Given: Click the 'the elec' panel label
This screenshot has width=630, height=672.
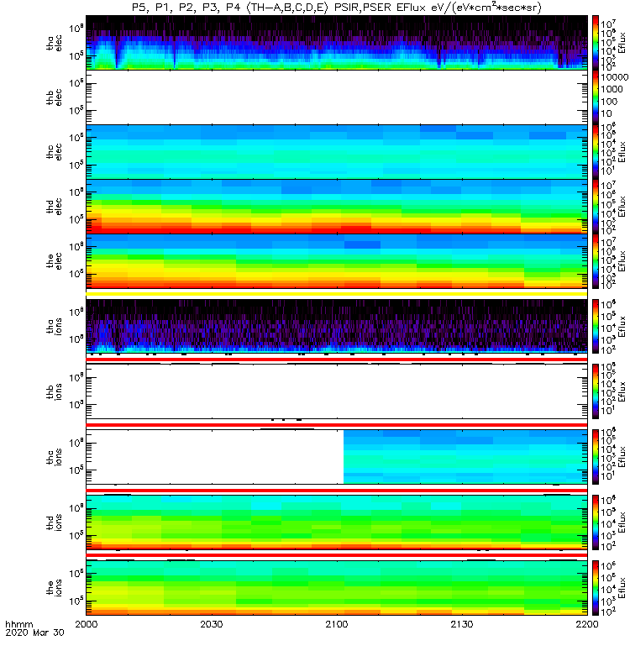Looking at the screenshot, I should pyautogui.click(x=54, y=260).
